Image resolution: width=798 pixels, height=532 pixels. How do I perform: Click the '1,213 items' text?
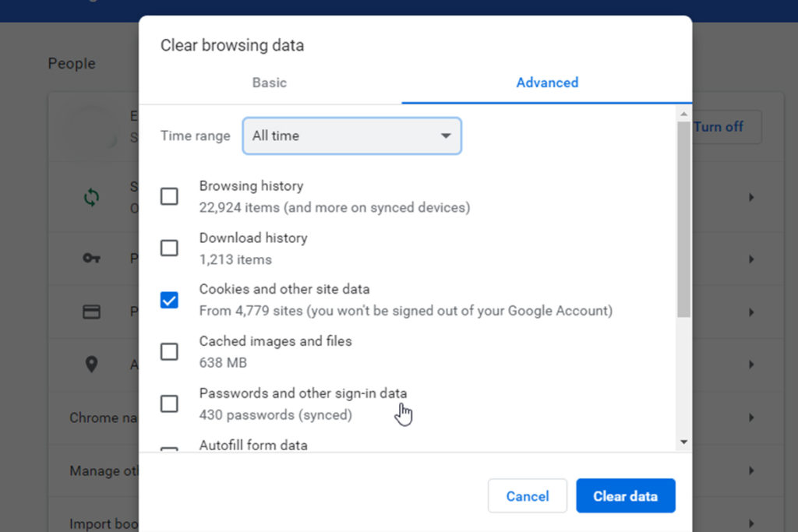click(235, 259)
